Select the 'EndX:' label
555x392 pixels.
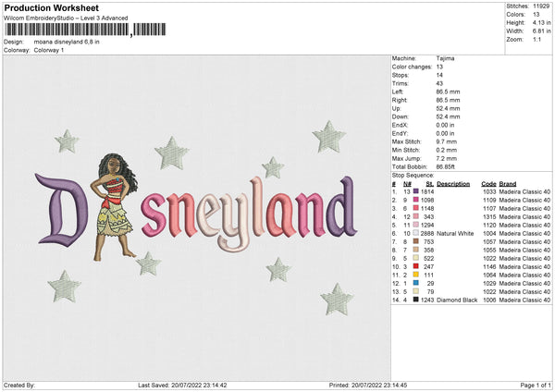click(x=400, y=125)
